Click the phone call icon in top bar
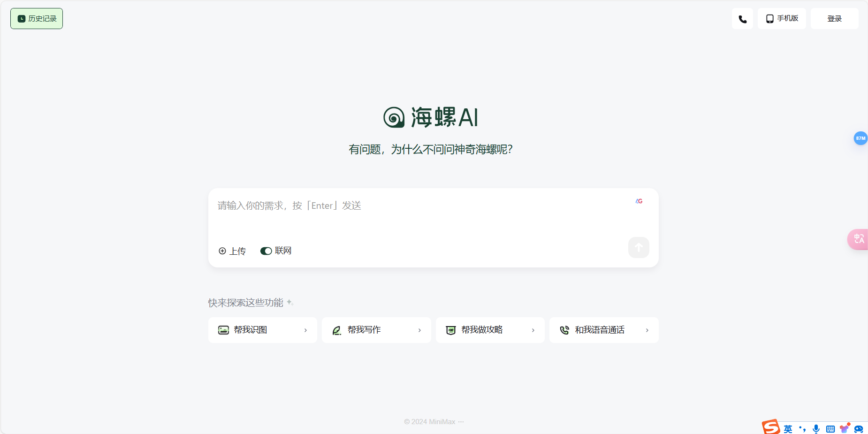868x434 pixels. click(x=742, y=18)
